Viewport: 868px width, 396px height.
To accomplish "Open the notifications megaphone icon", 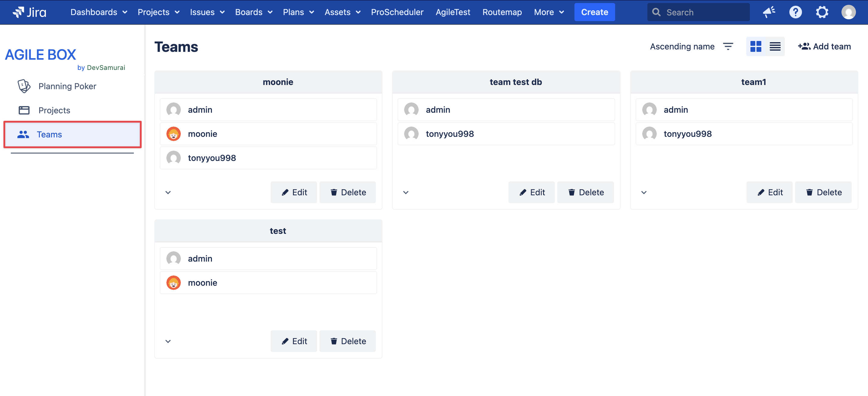I will click(x=769, y=12).
